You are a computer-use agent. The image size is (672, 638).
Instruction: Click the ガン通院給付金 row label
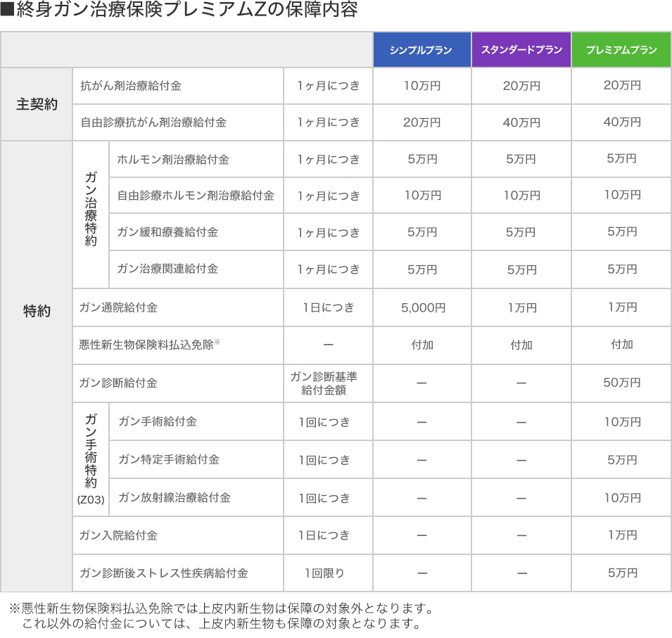118,307
